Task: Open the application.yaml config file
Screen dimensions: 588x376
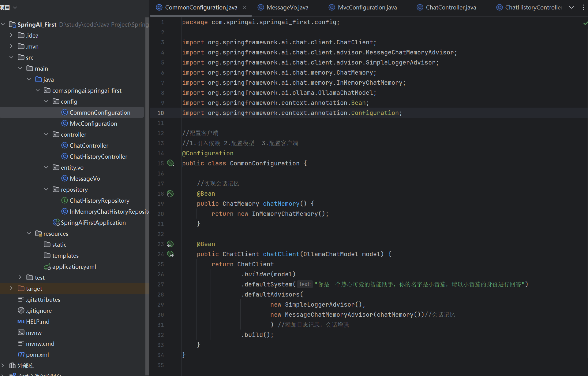Action: (x=74, y=267)
